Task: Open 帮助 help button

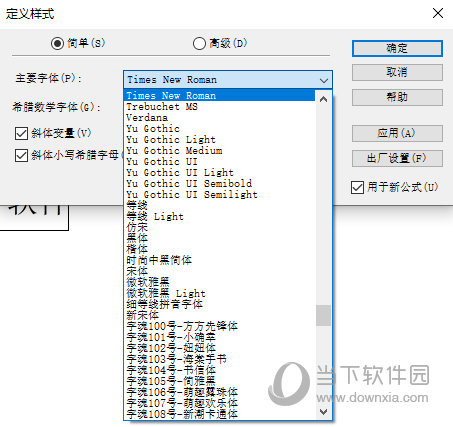Action: click(x=397, y=97)
